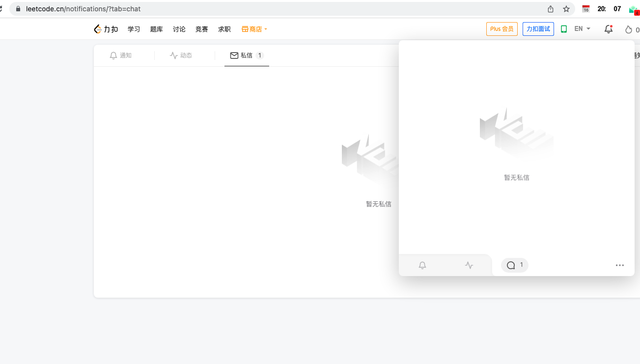This screenshot has width=640, height=364.
Task: Switch to the 通知 tab
Action: click(121, 56)
